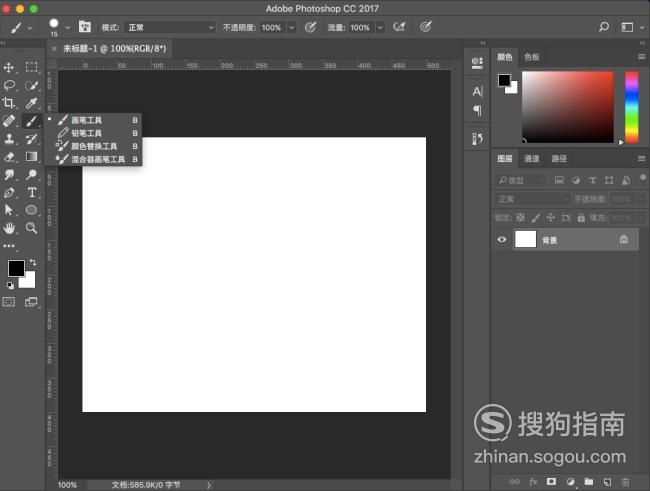Select the Rectangular Marquee tool
Viewport: 650px width, 491px height.
[x=32, y=67]
